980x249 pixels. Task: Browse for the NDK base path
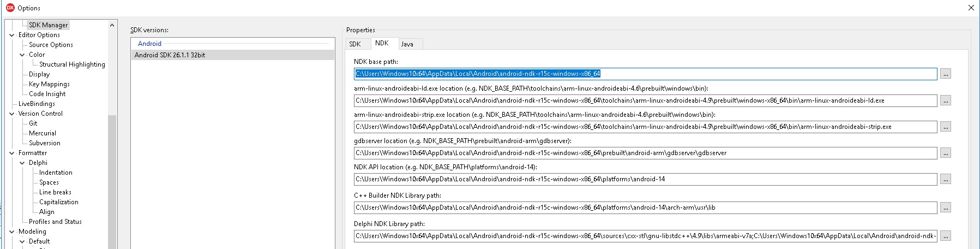pos(946,74)
